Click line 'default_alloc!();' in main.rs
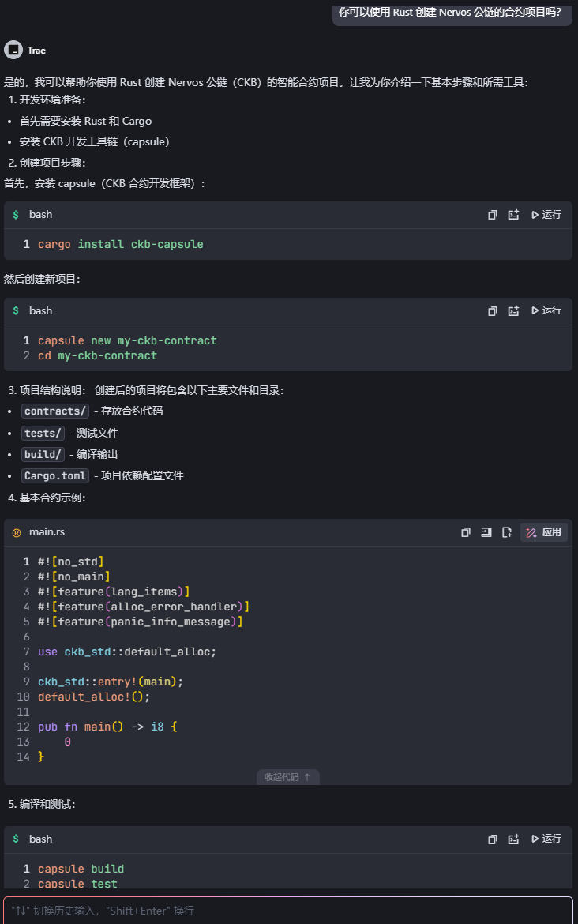Viewport: 578px width, 924px height. pyautogui.click(x=94, y=697)
